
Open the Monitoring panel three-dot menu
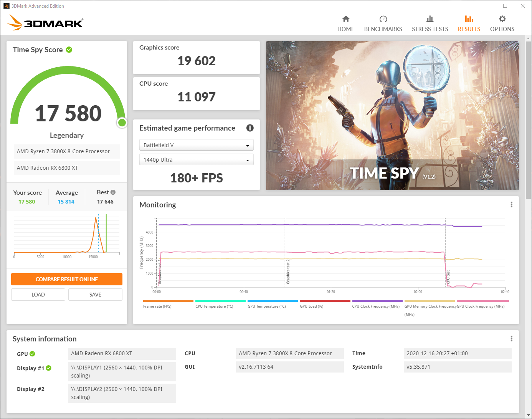click(511, 205)
